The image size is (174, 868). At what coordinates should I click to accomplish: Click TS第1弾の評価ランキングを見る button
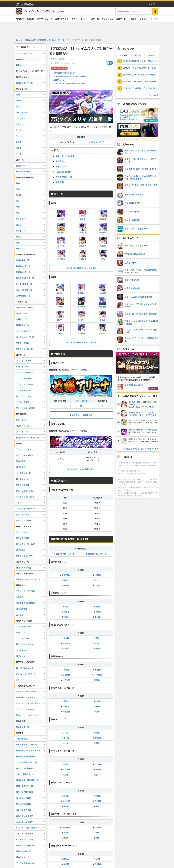tap(81, 342)
